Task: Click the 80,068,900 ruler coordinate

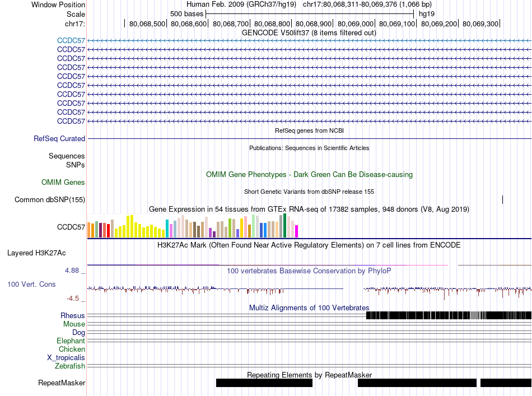Action: coord(314,24)
